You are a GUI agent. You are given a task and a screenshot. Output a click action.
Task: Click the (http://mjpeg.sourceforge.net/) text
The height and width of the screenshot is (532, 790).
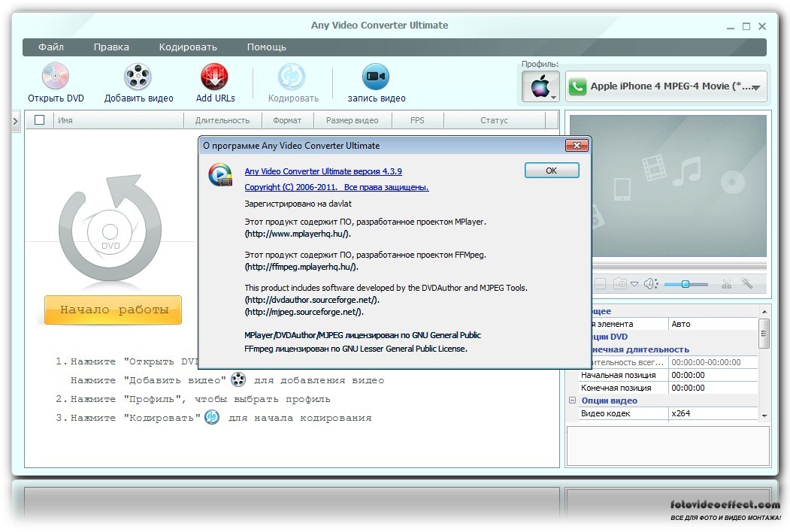point(304,312)
